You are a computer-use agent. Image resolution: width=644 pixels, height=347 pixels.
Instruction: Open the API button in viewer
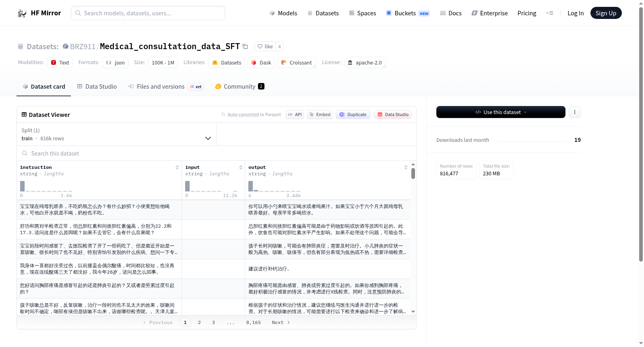pyautogui.click(x=295, y=114)
